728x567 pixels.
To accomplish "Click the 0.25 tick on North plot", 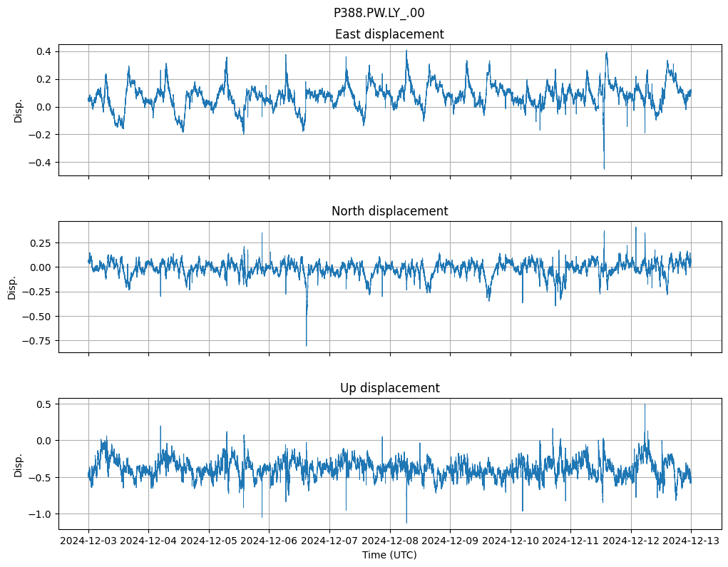I will [41, 242].
